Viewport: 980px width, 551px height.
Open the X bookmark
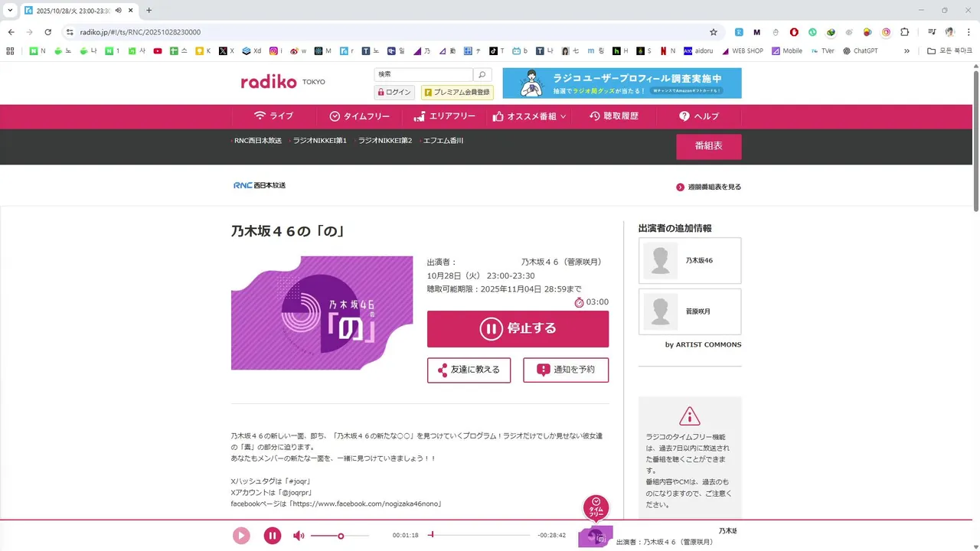[x=227, y=51]
